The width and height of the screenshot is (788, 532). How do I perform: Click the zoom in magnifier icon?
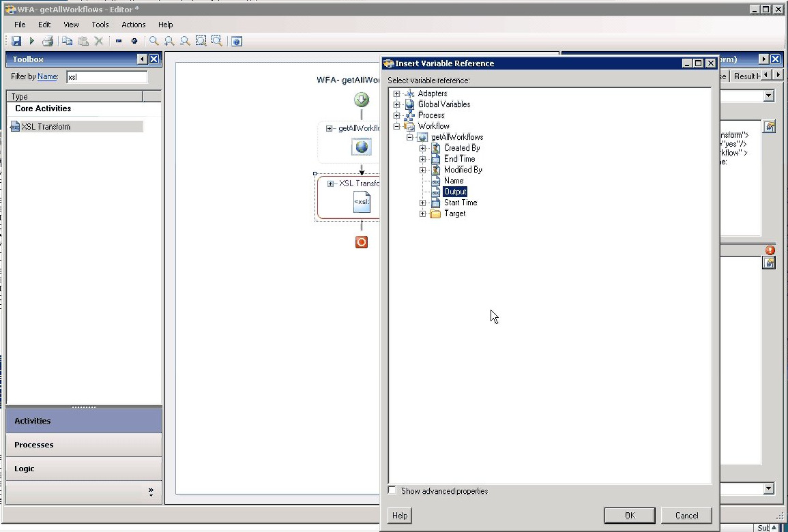[169, 41]
